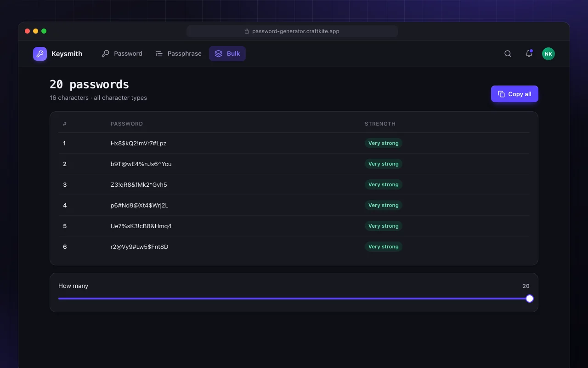Click the STRENGTH column header
Screen dimensions: 588x368
tap(380, 124)
